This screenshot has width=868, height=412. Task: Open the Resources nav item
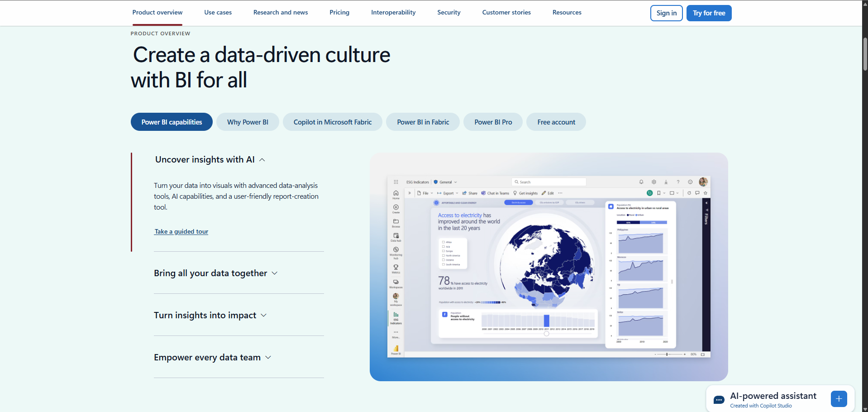[x=567, y=13]
